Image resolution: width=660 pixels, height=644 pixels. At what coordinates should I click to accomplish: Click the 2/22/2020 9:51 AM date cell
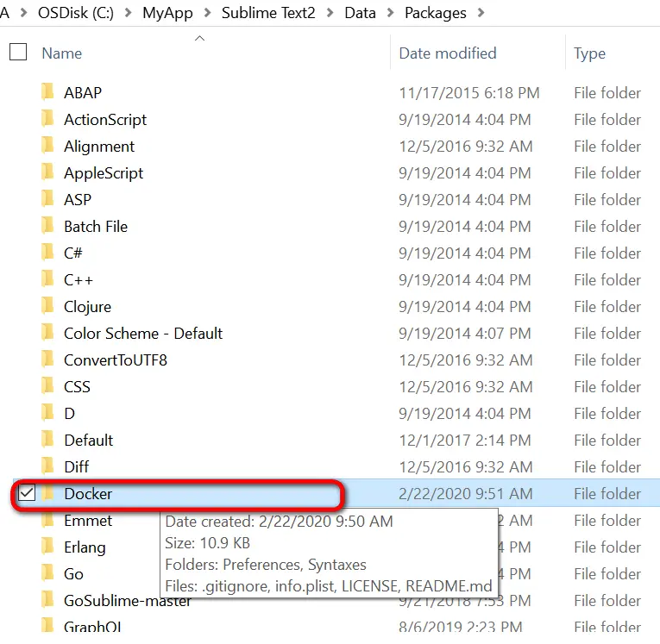466,493
